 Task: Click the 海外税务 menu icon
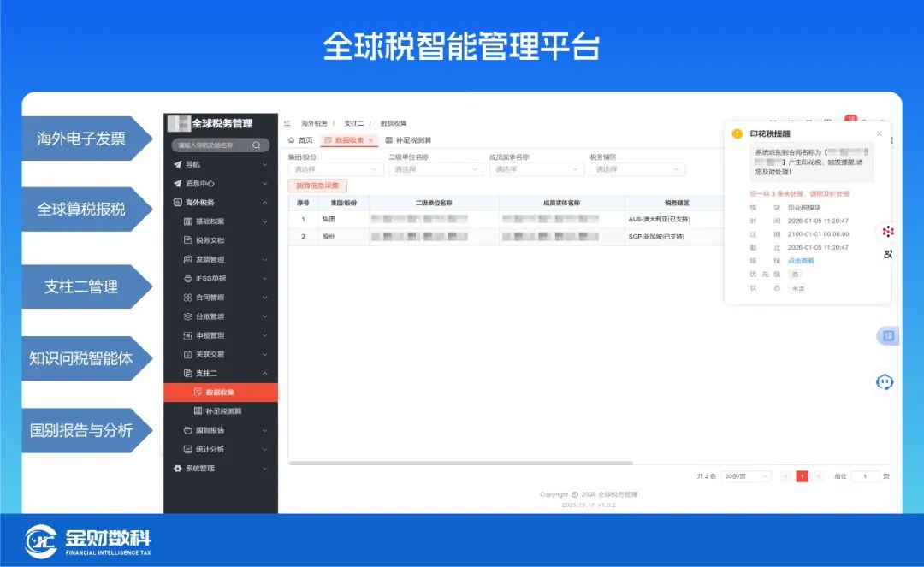(x=177, y=202)
